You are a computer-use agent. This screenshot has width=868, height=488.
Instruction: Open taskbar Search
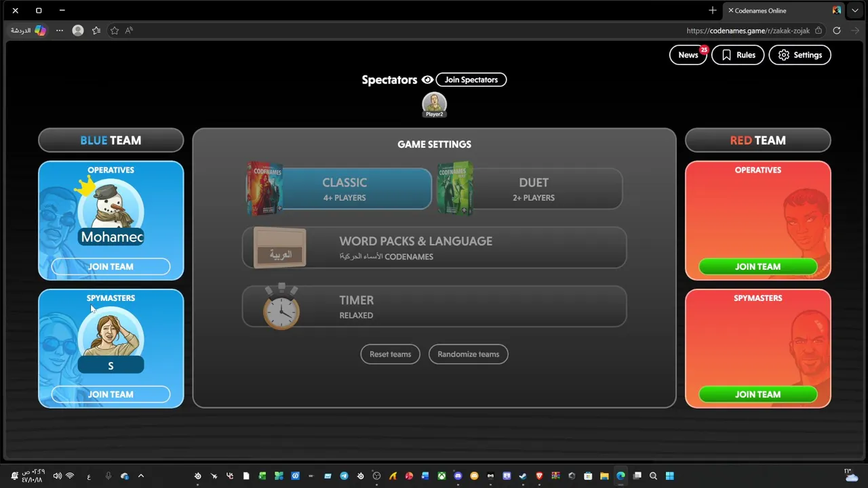[653, 476]
